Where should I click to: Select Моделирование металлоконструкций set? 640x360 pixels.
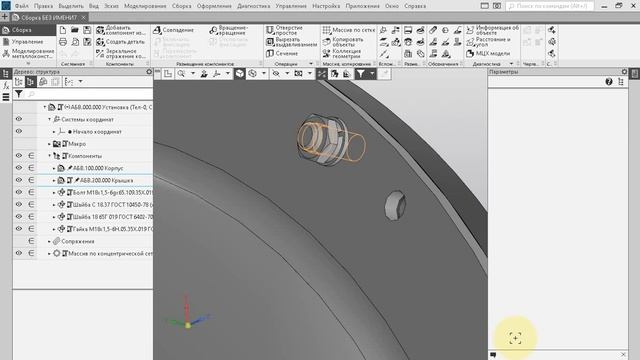pyautogui.click(x=28, y=53)
